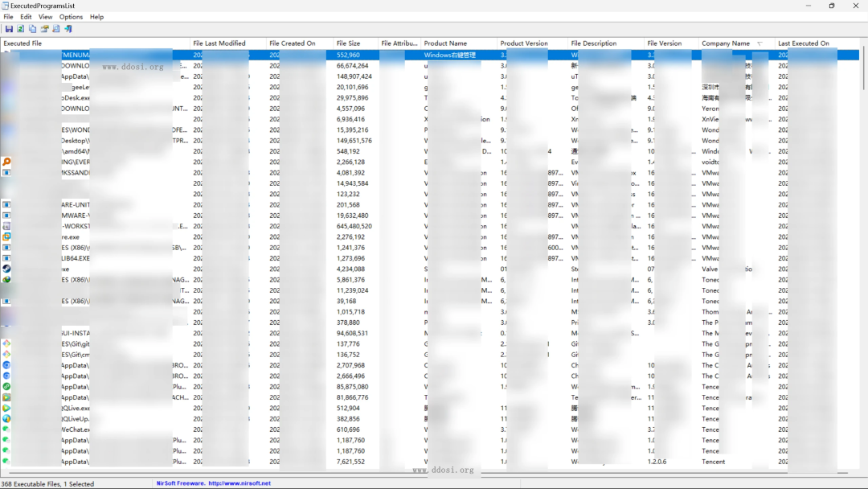Click the Copy Selected Items toolbar icon
Image resolution: width=868 pixels, height=489 pixels.
(32, 29)
